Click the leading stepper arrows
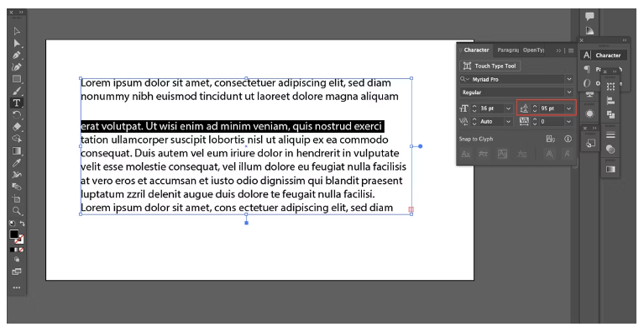 pyautogui.click(x=535, y=108)
